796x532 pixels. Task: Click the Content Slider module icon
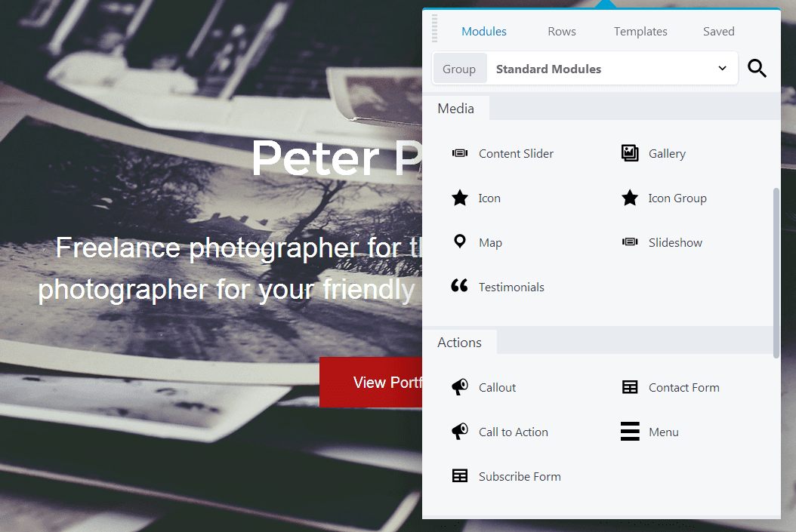tap(460, 153)
